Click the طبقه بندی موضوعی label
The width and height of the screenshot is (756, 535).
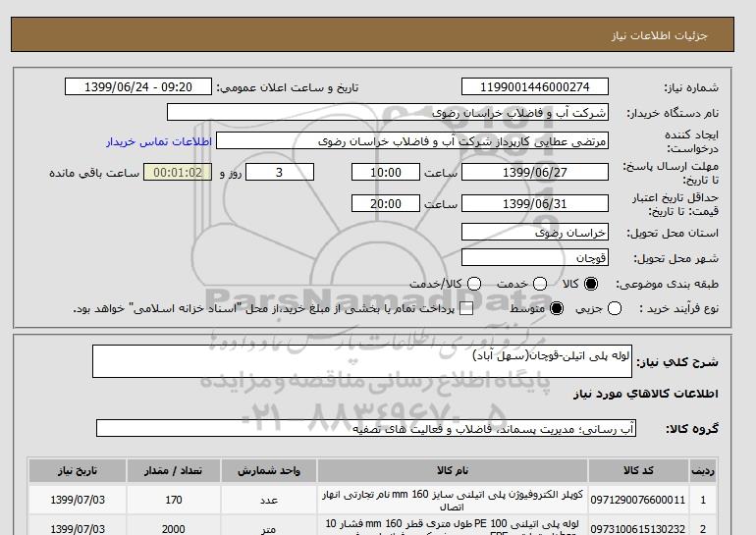[667, 284]
